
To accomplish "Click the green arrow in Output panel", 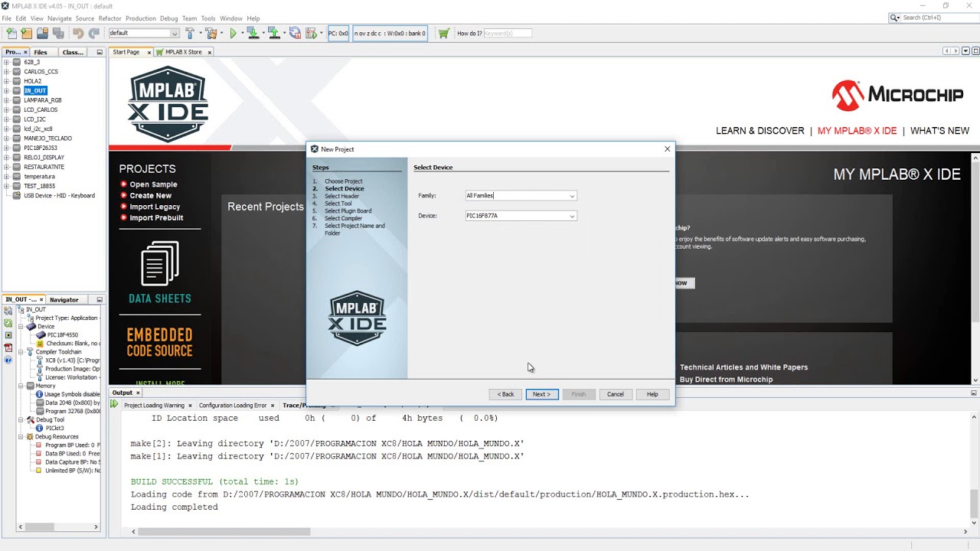I will (x=115, y=404).
